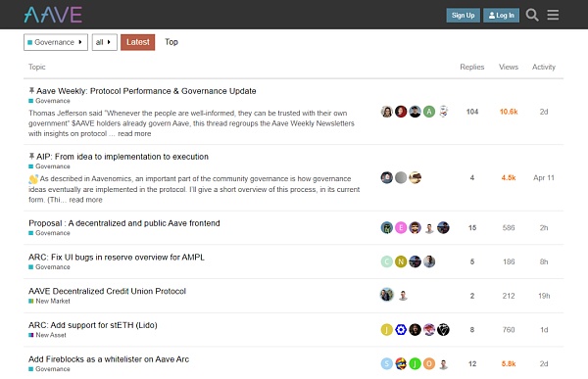The height and width of the screenshot is (379, 588).
Task: Click yellow 'N' avatar on AMPL row
Action: 401,261
